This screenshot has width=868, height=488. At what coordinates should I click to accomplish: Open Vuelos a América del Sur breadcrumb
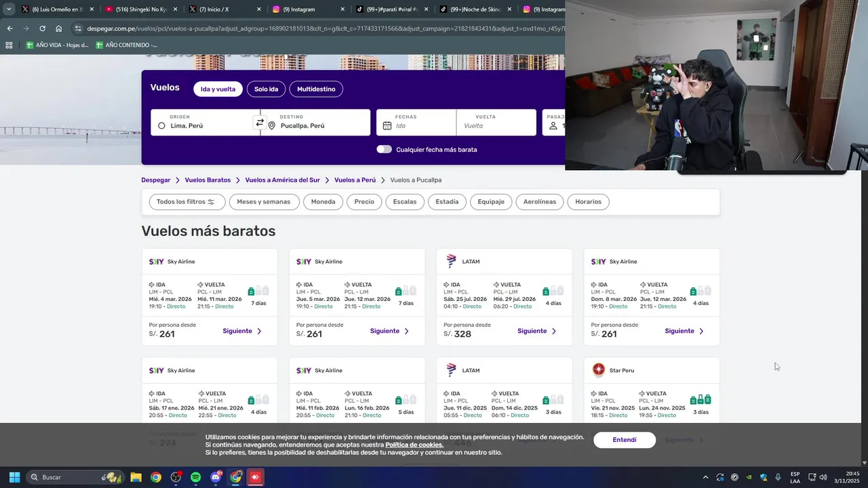pyautogui.click(x=282, y=180)
